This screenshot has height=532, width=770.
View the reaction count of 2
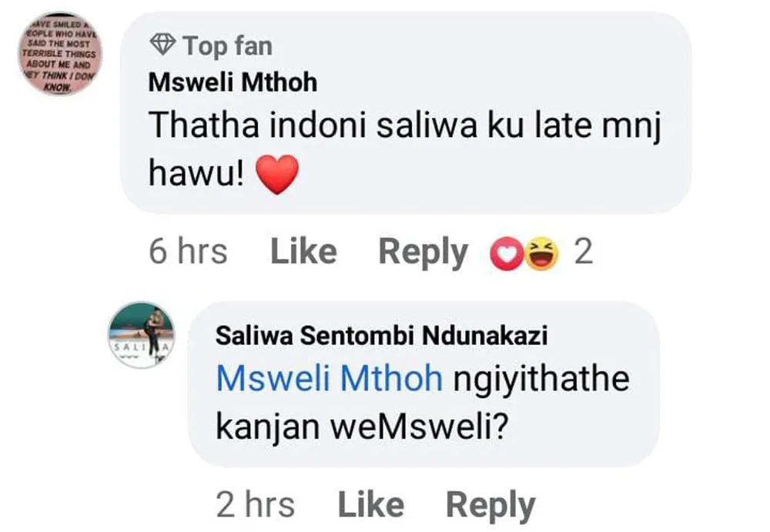584,253
